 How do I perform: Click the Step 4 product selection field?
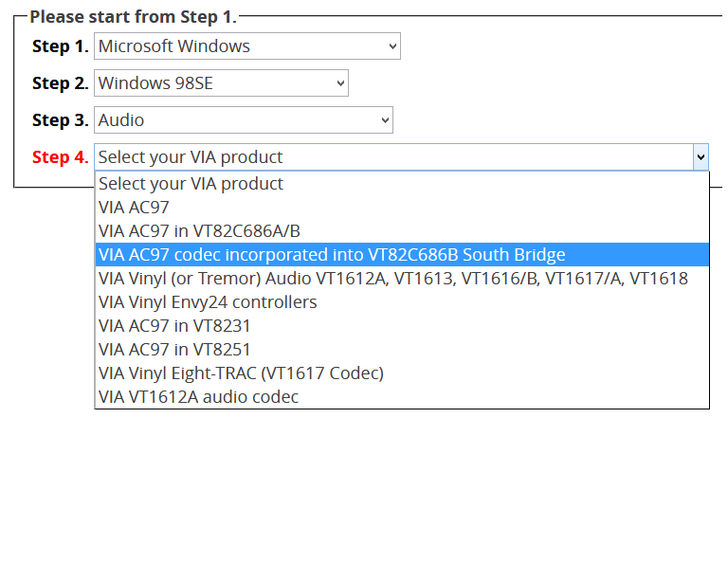coord(379,157)
